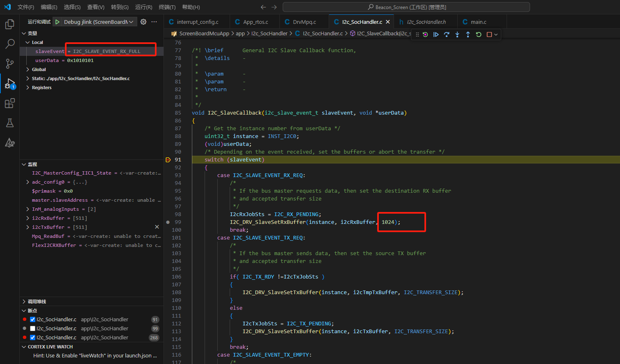This screenshot has width=620, height=364.
Task: Step over in debug toolbar
Action: click(447, 35)
